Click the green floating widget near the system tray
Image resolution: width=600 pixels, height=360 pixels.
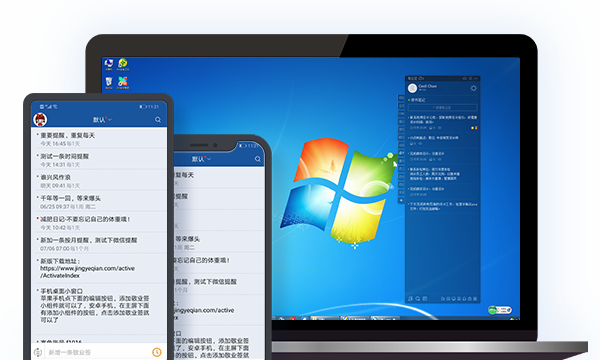click(x=500, y=310)
